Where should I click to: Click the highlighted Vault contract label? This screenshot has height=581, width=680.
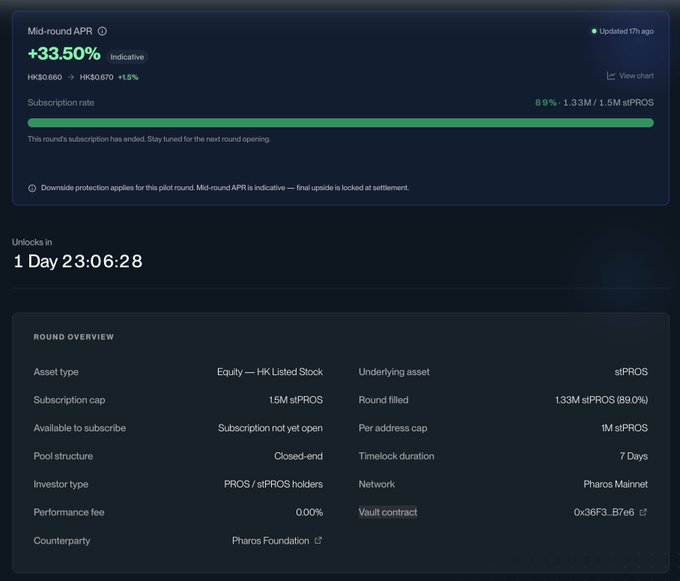click(388, 512)
